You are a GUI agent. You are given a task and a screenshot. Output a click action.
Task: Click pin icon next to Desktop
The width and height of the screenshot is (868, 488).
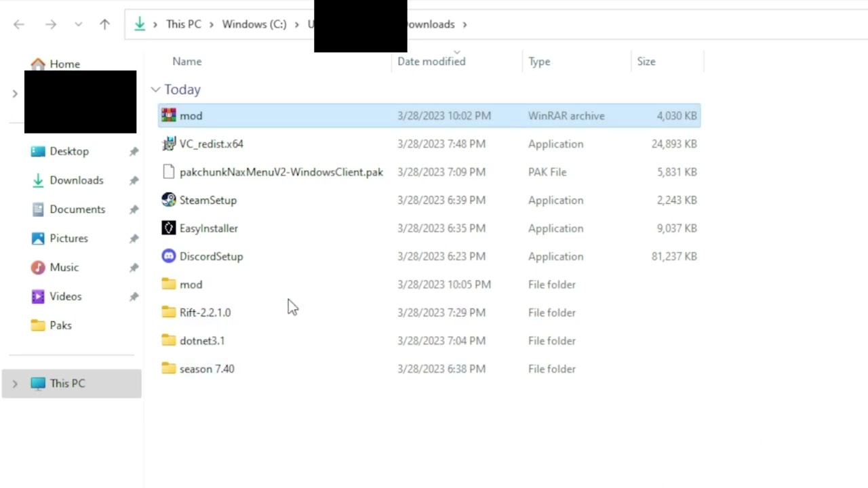(134, 152)
